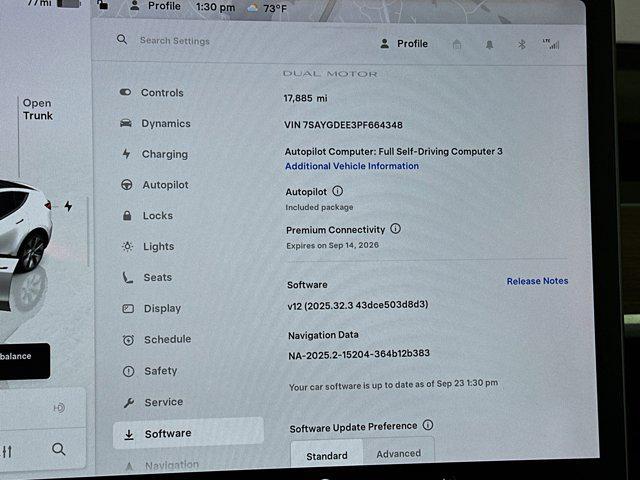Screen dimensions: 640x480
Task: Open Additional Vehicle Information link
Action: pos(352,166)
